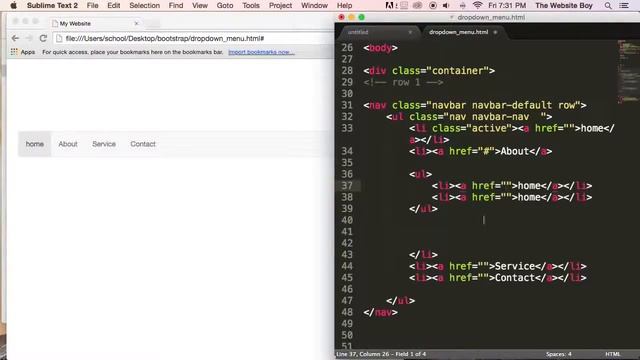Click the volume icon in menu bar
The height and width of the screenshot is (360, 640).
tap(446, 5)
